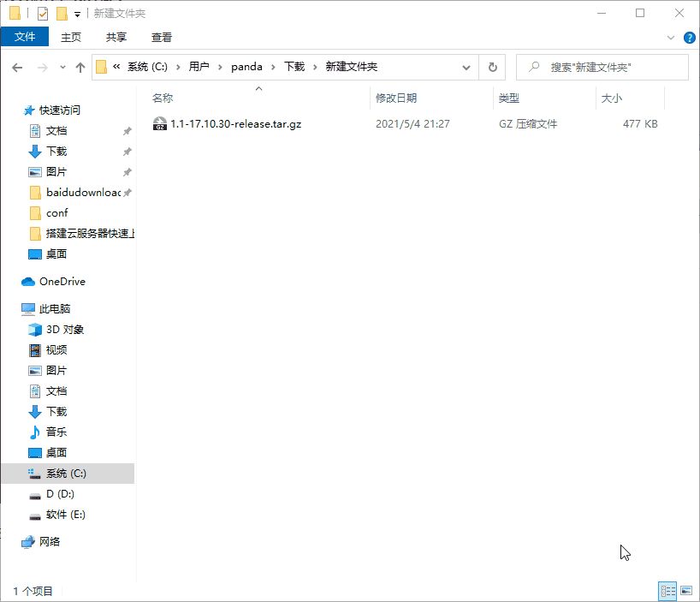This screenshot has width=700, height=602.
Task: Open 图片 under quick access
Action: 56,172
